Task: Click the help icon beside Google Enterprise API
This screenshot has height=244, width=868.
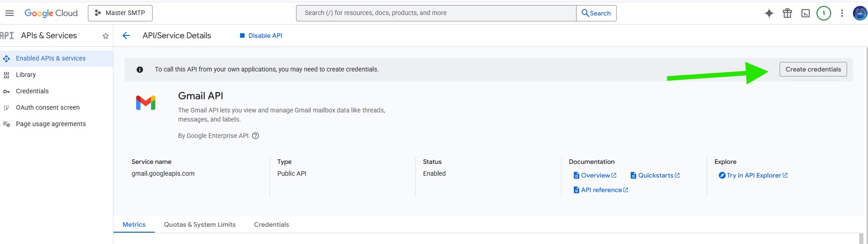Action: pyautogui.click(x=255, y=136)
